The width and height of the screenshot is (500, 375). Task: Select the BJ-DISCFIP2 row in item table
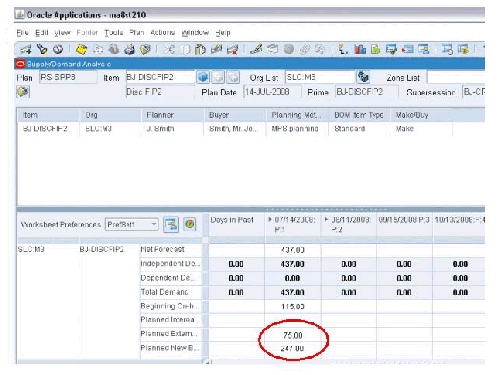235,129
